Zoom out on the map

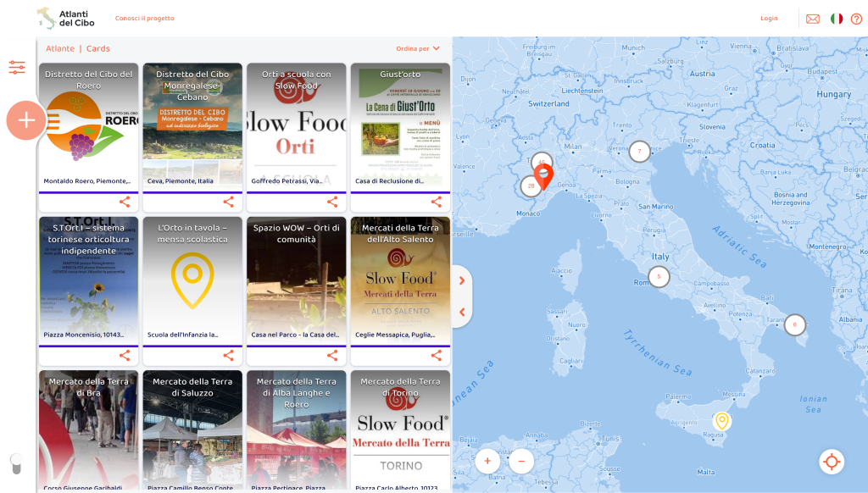tap(521, 461)
